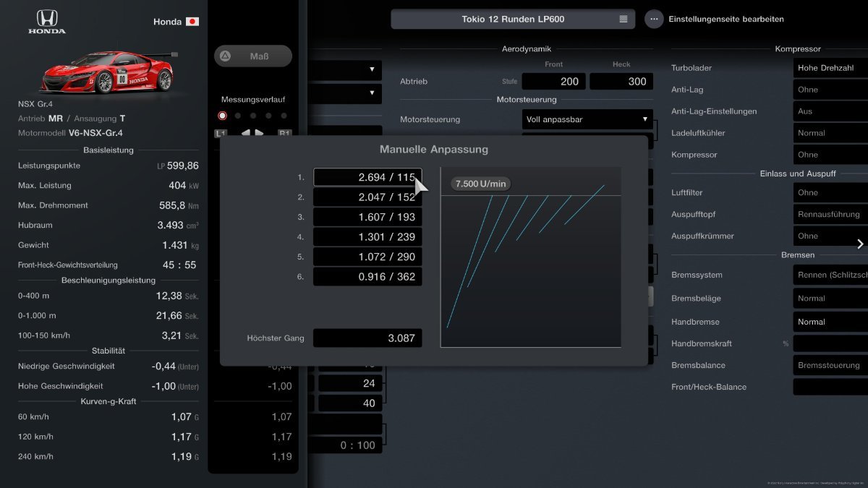
Task: Click the L1 shoulder button icon
Action: 221,133
